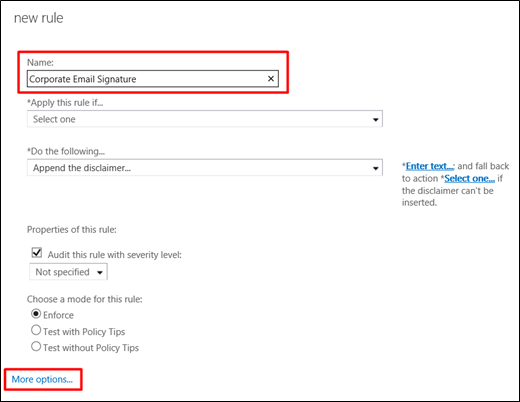
Task: Click the Corporate Email Signature name field
Action: (153, 79)
